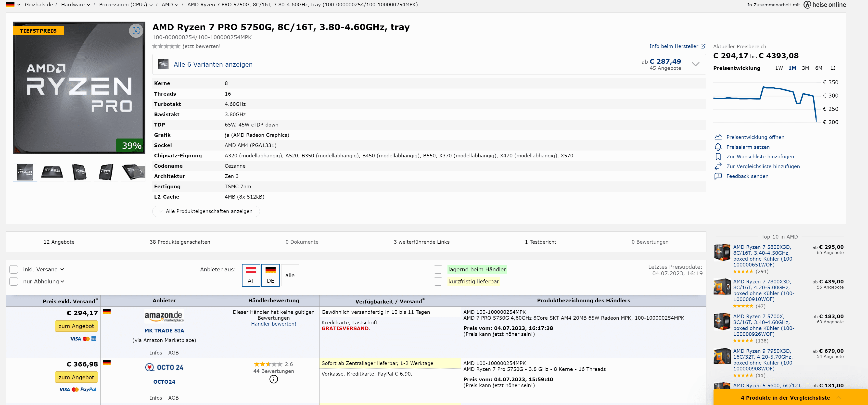
Task: Open Geizhals.de breadcrumb link
Action: [39, 5]
